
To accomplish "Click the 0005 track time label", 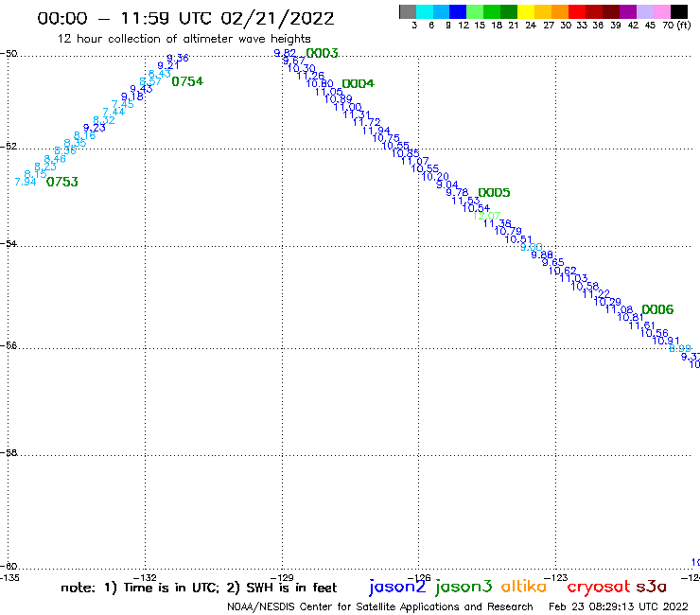I will point(494,192).
